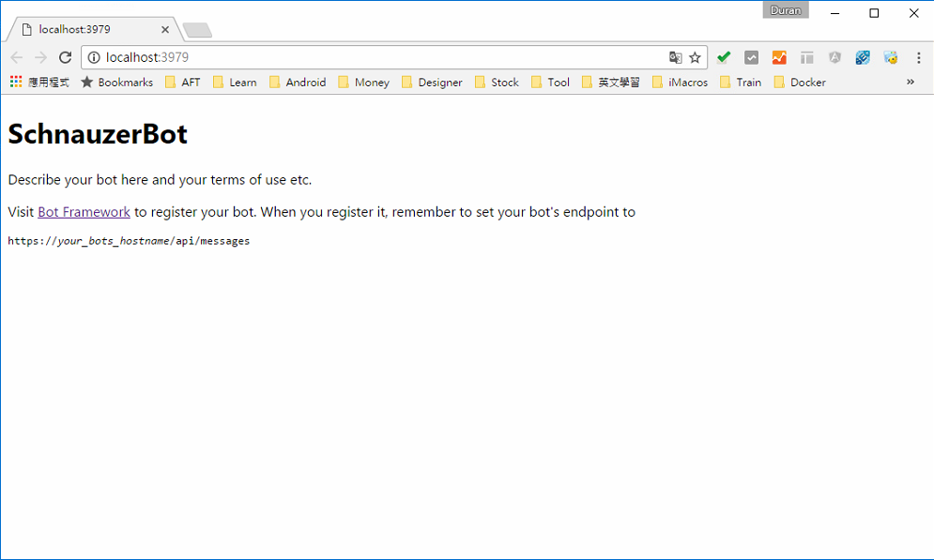The height and width of the screenshot is (560, 934).
Task: Open the Learn bookmark folder
Action: click(x=235, y=83)
